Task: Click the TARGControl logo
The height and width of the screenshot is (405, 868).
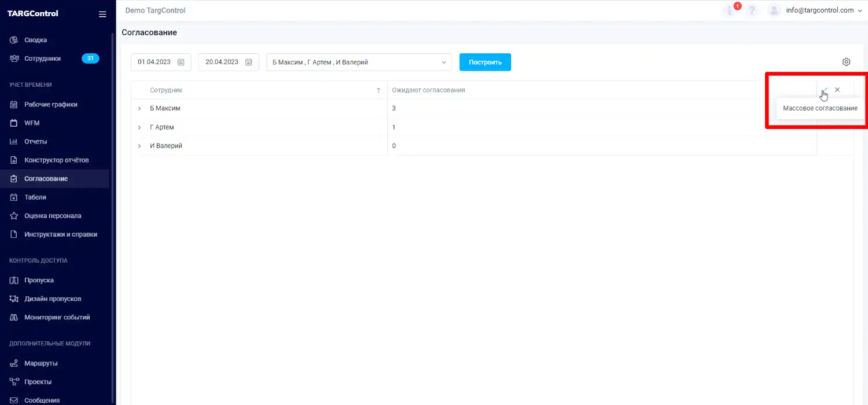Action: (x=33, y=13)
